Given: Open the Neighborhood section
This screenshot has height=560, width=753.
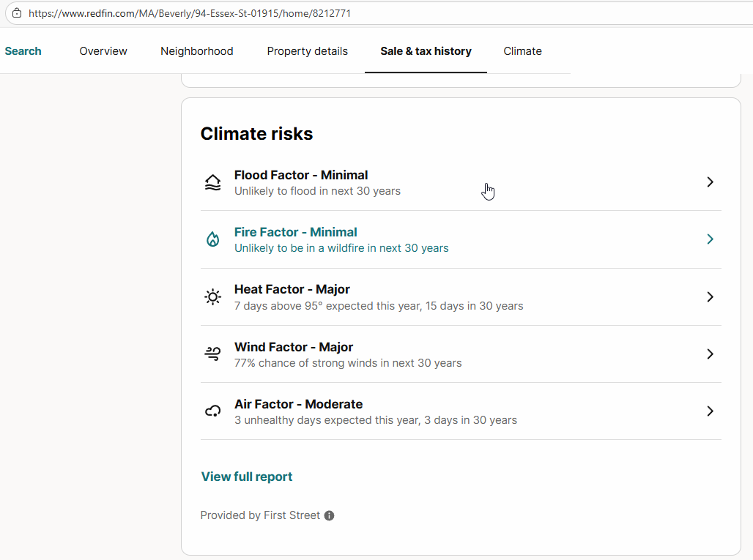Looking at the screenshot, I should (196, 51).
